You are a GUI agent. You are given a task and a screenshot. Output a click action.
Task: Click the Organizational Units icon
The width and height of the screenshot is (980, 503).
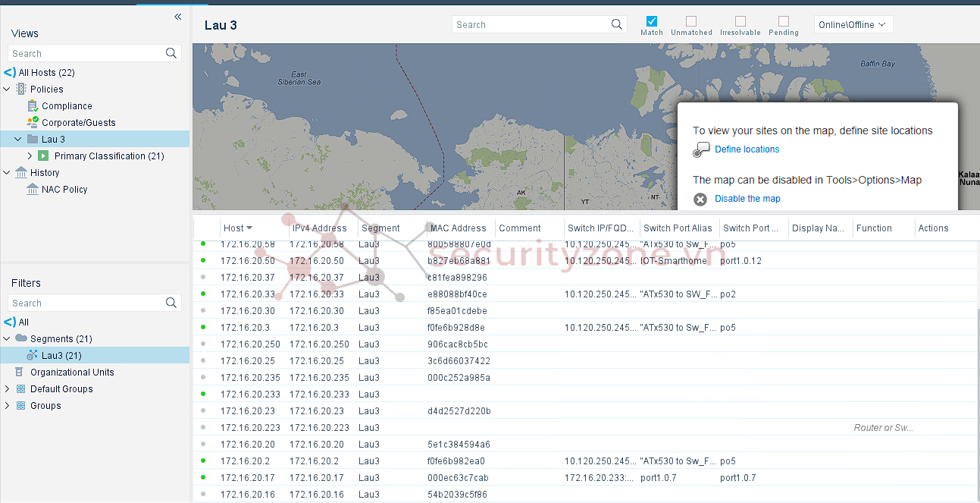click(20, 373)
